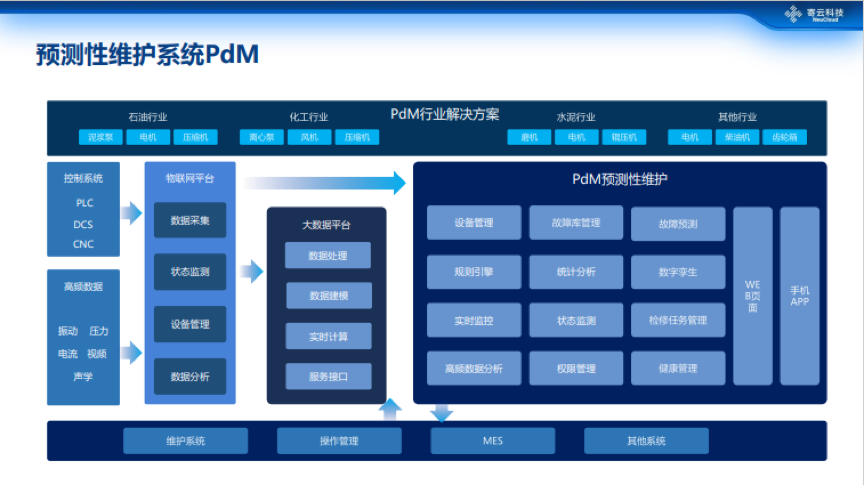Select the 检修任务管理 box
864x485 pixels.
tap(678, 320)
